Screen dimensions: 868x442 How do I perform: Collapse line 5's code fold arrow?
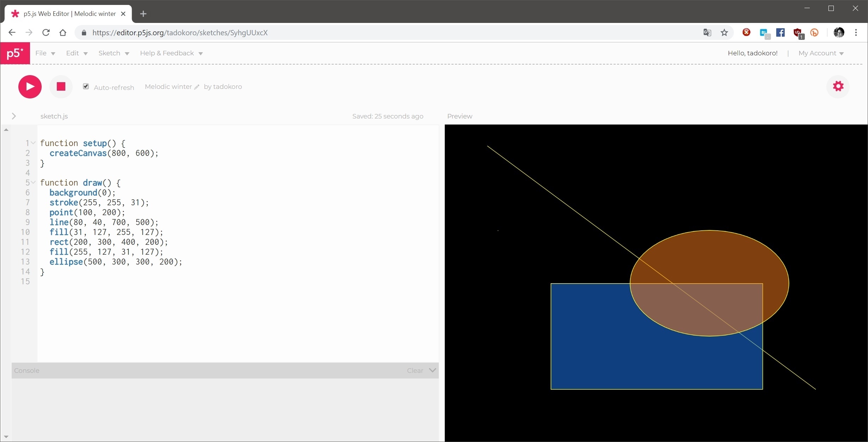33,182
